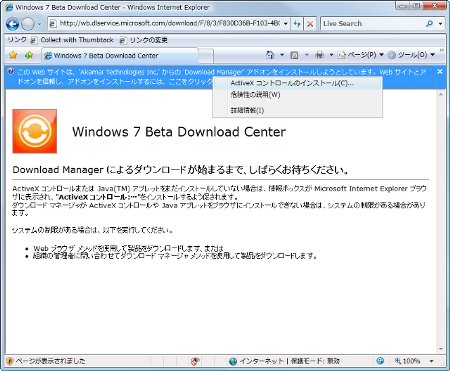
Task: Click the vertical scrollbar down arrow
Action: coord(441,349)
